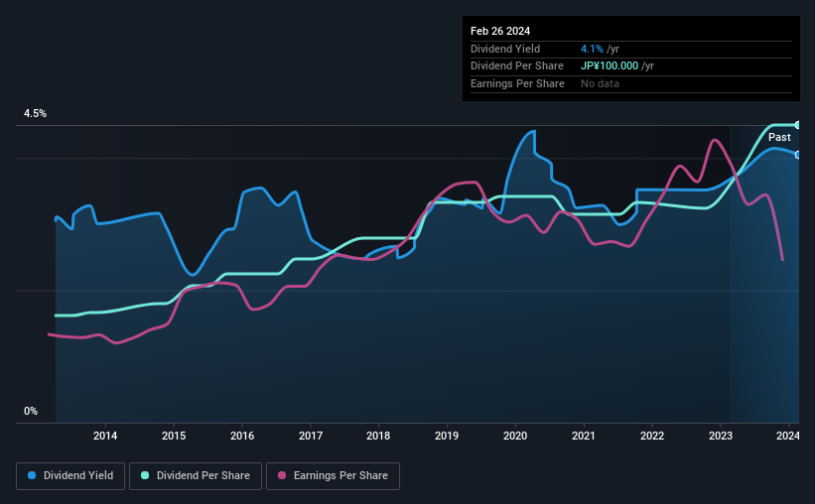Toggle the Earnings Per Share legend button

[x=333, y=476]
